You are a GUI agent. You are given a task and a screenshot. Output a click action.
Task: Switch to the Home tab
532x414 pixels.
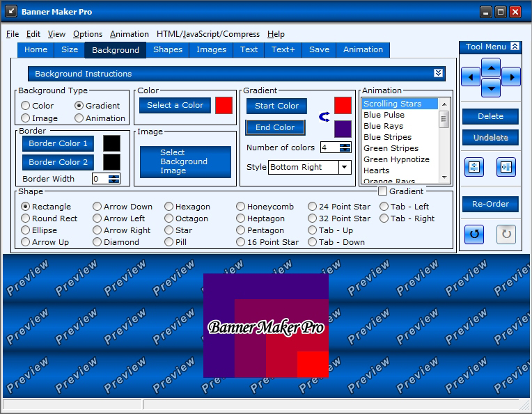coord(36,49)
